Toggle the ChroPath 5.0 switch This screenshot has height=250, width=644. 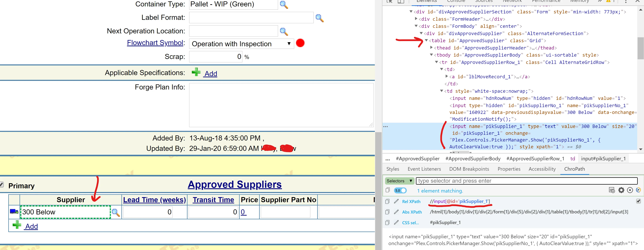pos(400,191)
